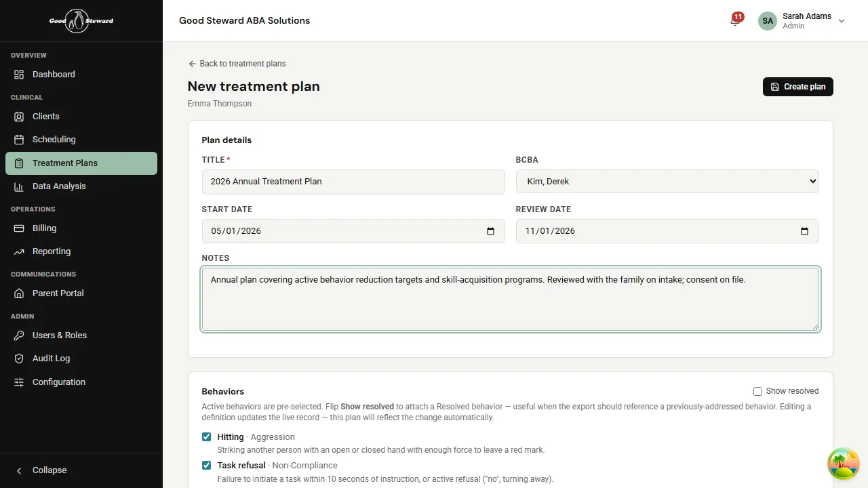Select Billing from the sidebar menu

tap(18, 228)
